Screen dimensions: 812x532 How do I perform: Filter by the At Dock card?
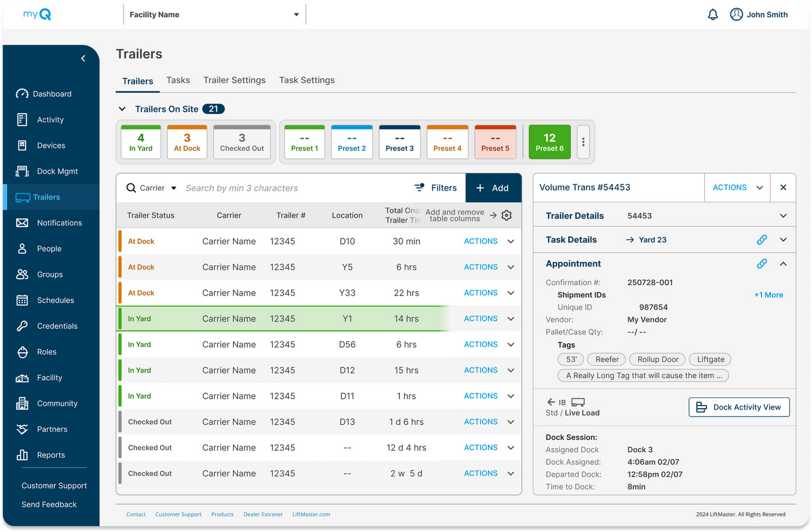187,142
